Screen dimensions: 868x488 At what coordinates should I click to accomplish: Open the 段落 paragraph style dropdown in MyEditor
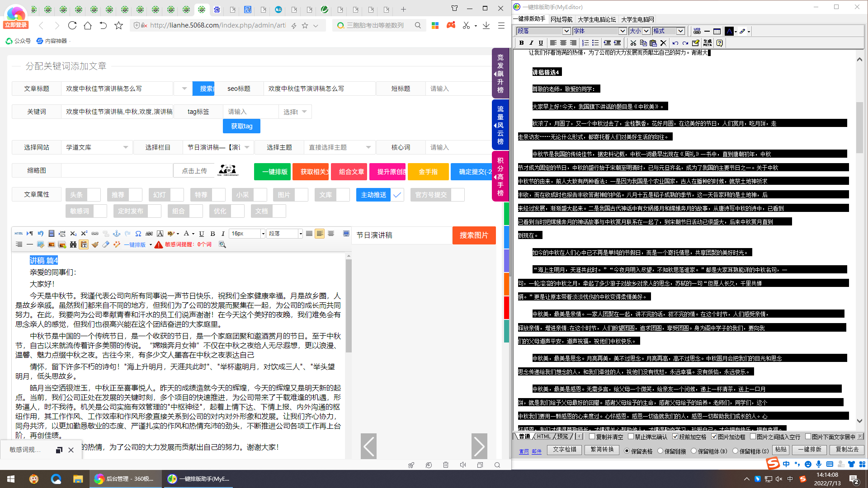point(542,31)
